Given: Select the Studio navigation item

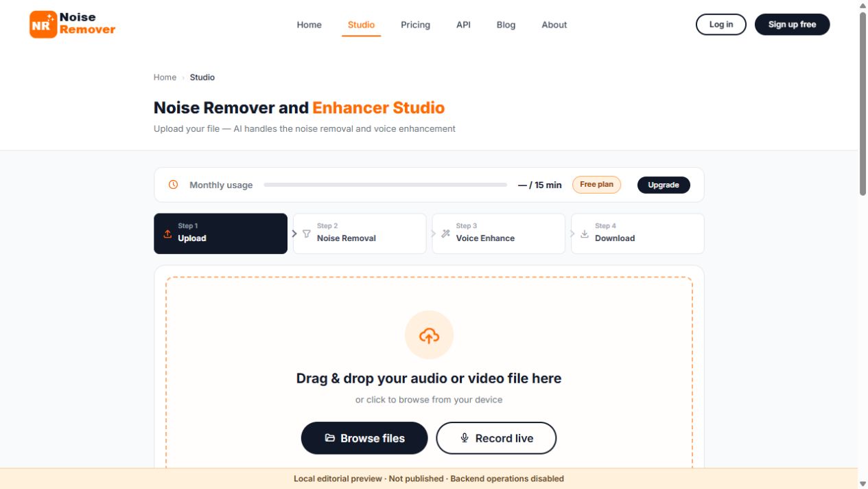Looking at the screenshot, I should click(x=361, y=25).
